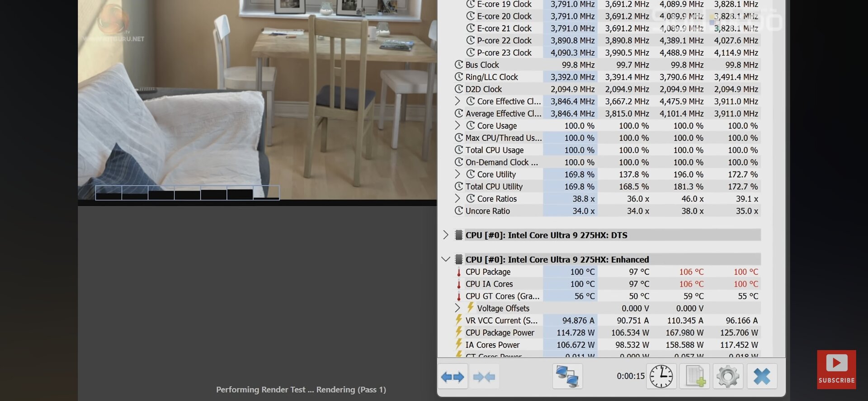Close sensors window with the blue X
The height and width of the screenshot is (401, 868).
(x=762, y=377)
